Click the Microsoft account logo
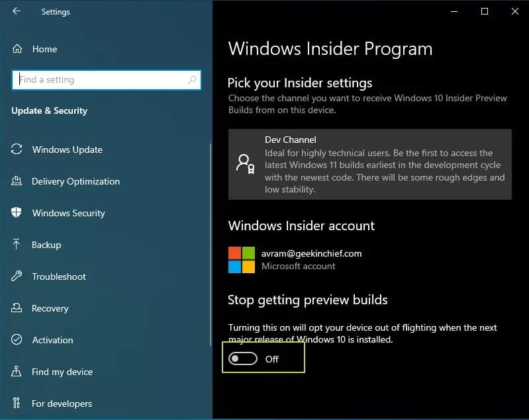The width and height of the screenshot is (529, 420). coord(242,259)
